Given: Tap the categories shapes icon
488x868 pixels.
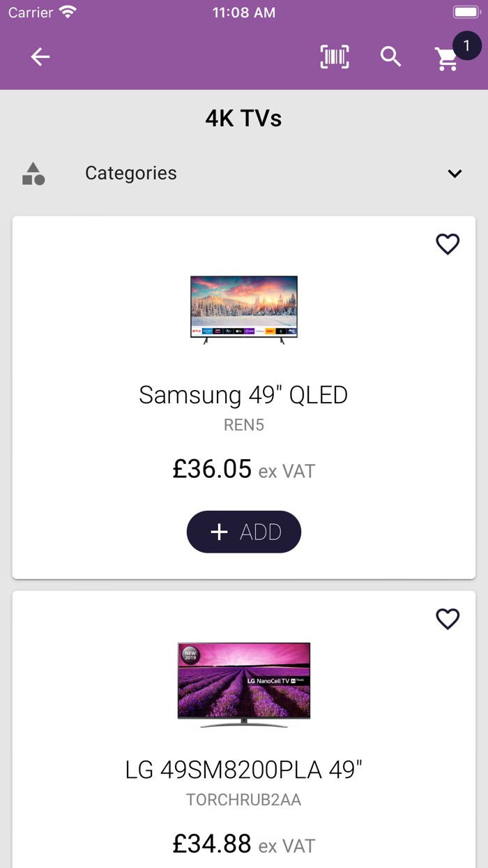Looking at the screenshot, I should coord(33,174).
